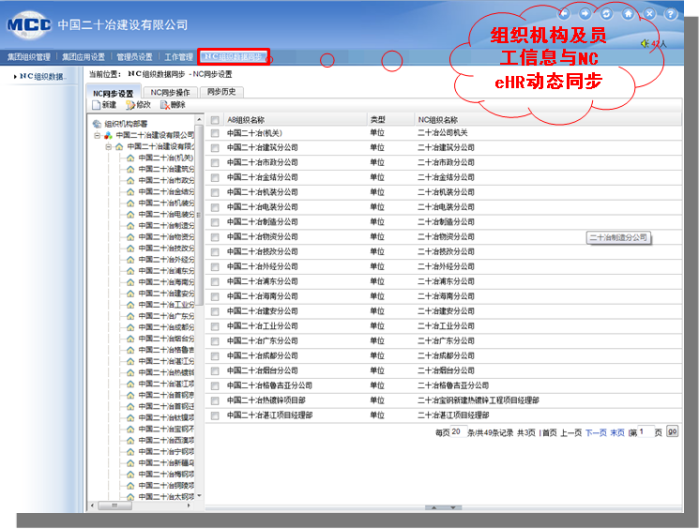The height and width of the screenshot is (529, 700).
Task: Click the NC组织名称 column header
Action: 438,120
